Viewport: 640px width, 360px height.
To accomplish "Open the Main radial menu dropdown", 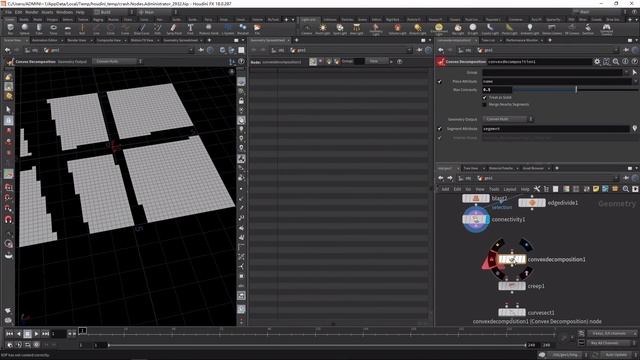I will (x=157, y=12).
